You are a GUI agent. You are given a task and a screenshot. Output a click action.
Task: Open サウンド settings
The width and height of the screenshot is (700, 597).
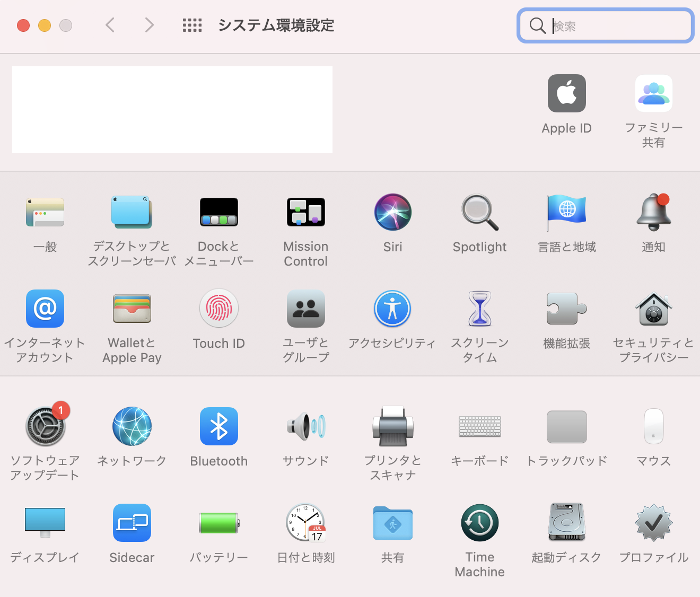[x=305, y=426]
